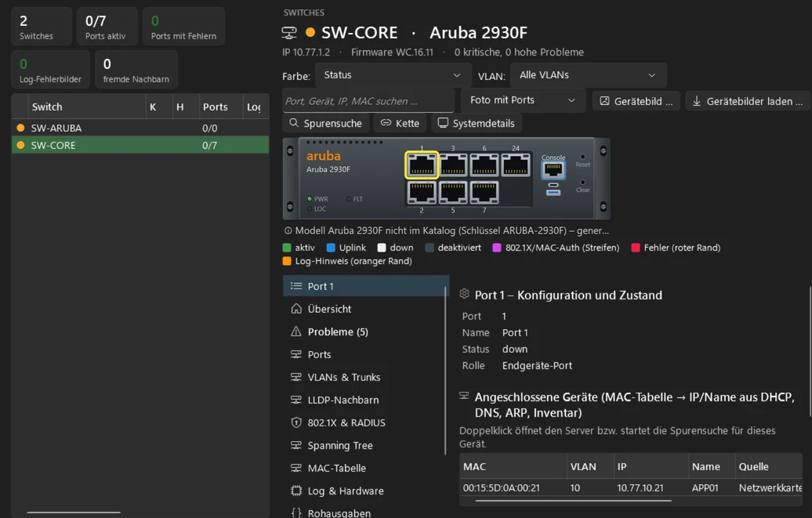Screen dimensions: 812x518
Task: Open the Spanning Tree section
Action: 365,445
